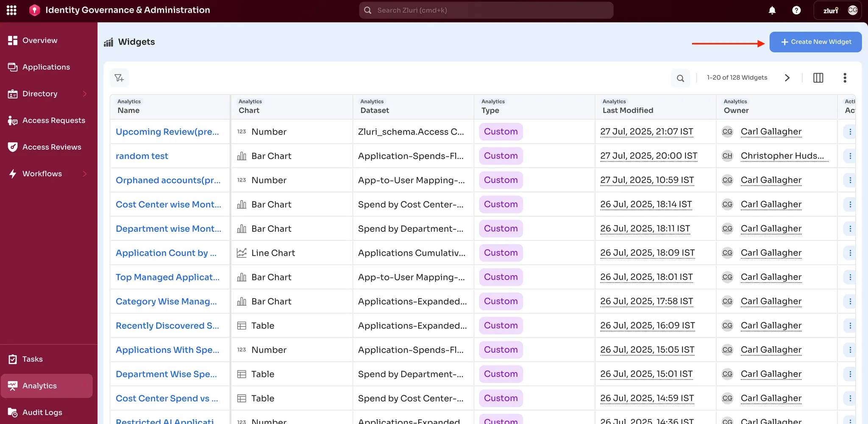Viewport: 868px width, 424px height.
Task: Open widget search magnifier icon
Action: pos(680,78)
